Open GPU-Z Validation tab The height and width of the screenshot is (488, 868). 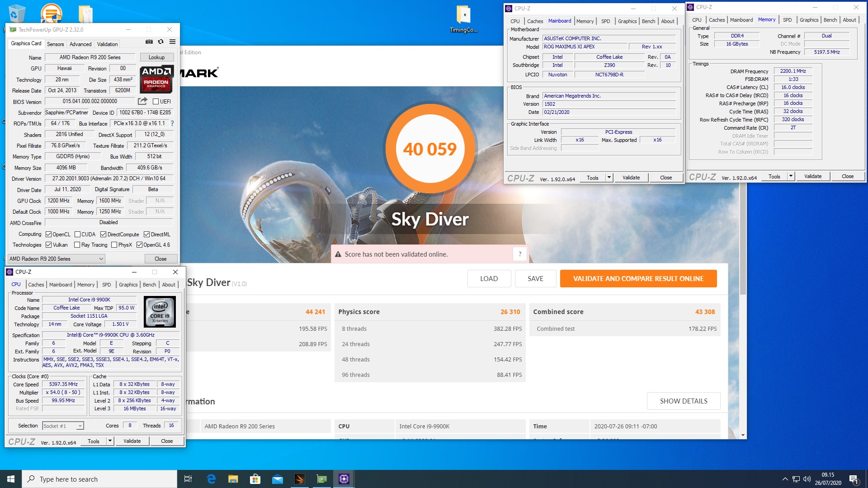pyautogui.click(x=108, y=44)
